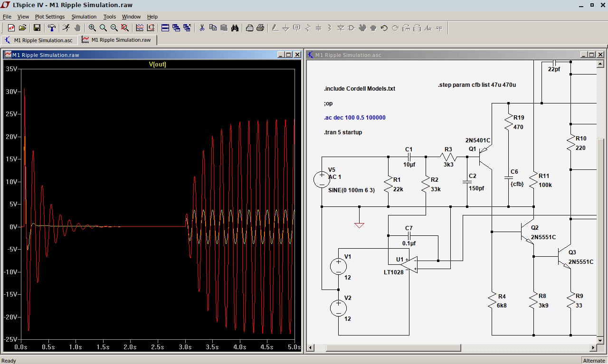Open the Plot Settings menu
Image resolution: width=608 pixels, height=364 pixels.
click(x=50, y=17)
